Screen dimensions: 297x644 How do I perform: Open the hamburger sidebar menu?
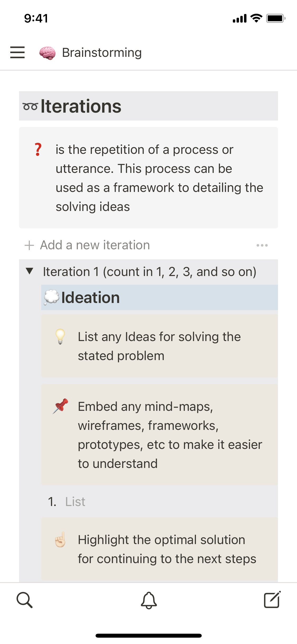17,52
